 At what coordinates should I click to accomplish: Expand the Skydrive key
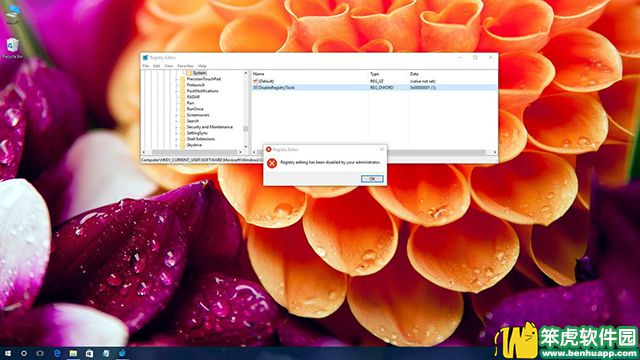click(177, 145)
